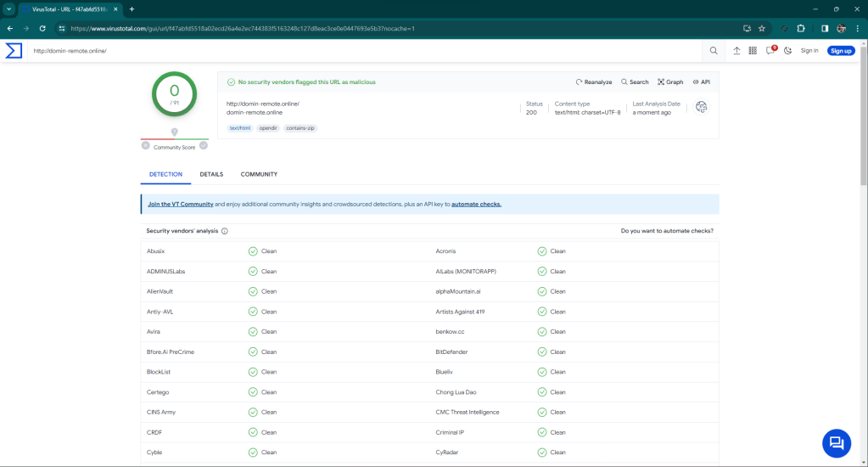Viewport: 868px width, 467px height.
Task: Click the Sign up button
Action: coord(840,51)
